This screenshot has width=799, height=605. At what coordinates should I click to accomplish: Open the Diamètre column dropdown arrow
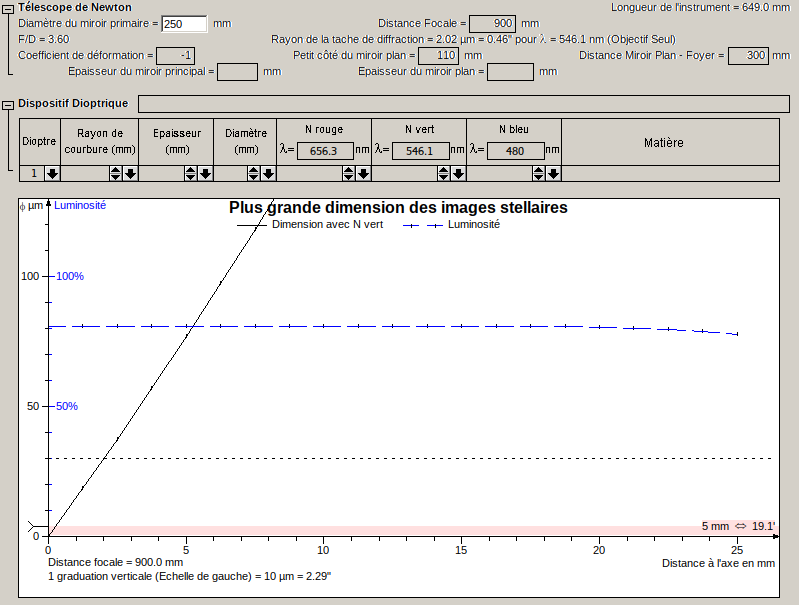[x=269, y=174]
